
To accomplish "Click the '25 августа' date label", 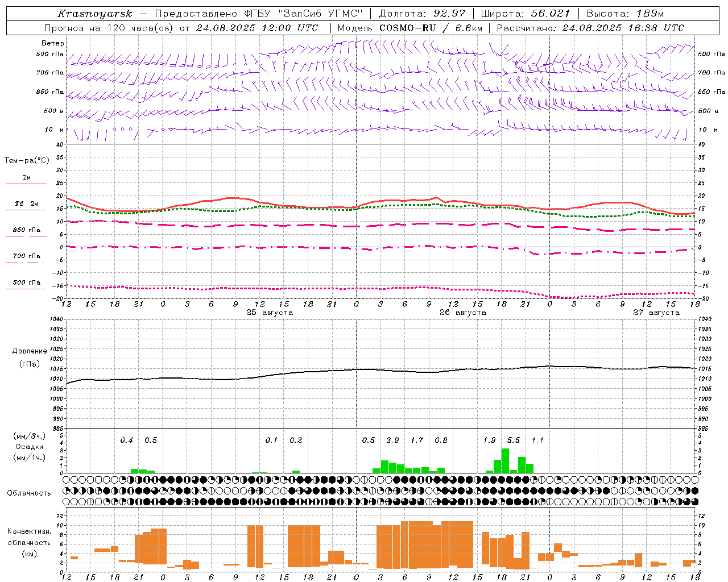I will point(270,313).
